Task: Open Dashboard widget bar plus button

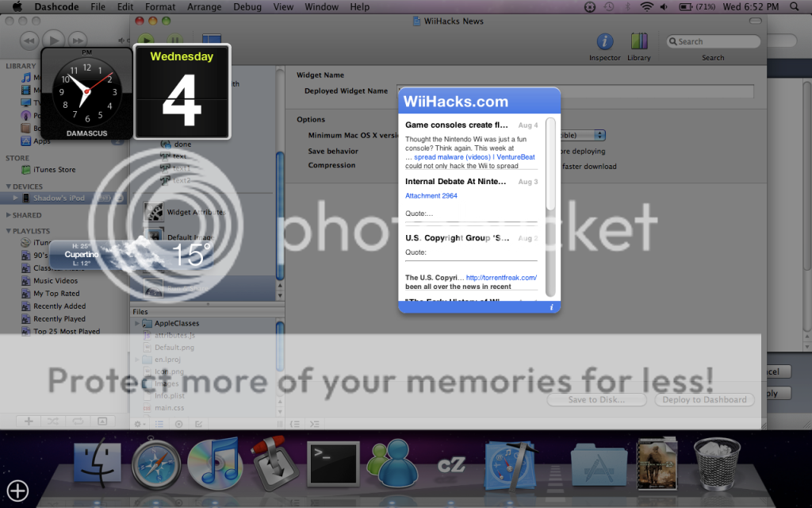Action: [x=17, y=491]
